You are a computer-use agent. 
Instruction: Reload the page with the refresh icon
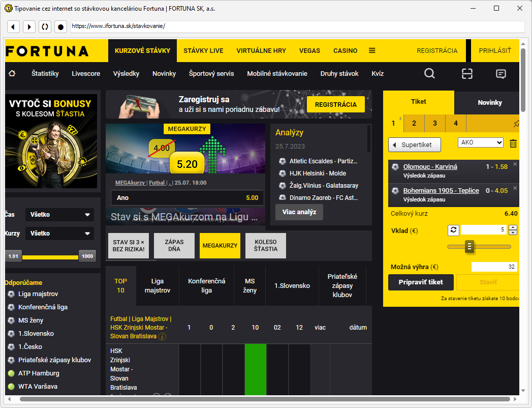click(45, 26)
